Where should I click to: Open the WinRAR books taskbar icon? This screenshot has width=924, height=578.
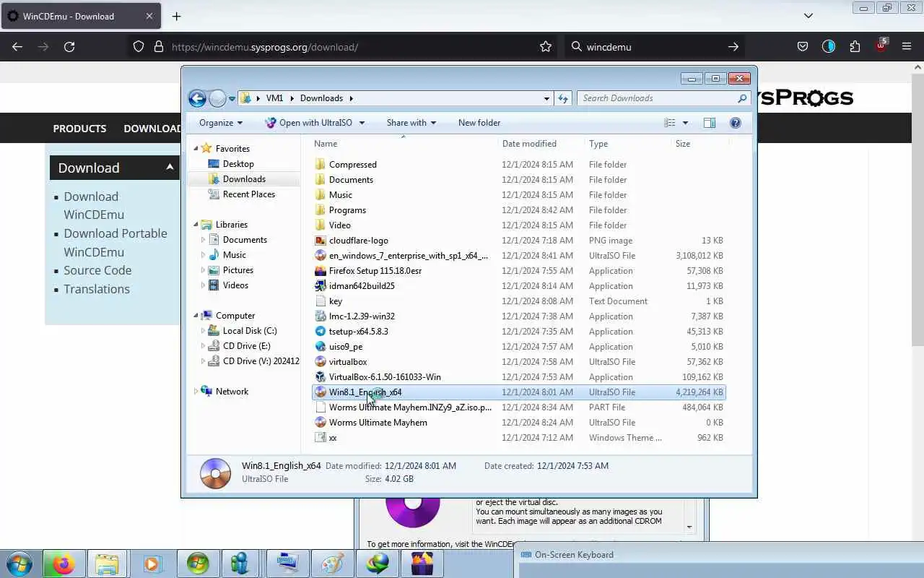coord(422,564)
